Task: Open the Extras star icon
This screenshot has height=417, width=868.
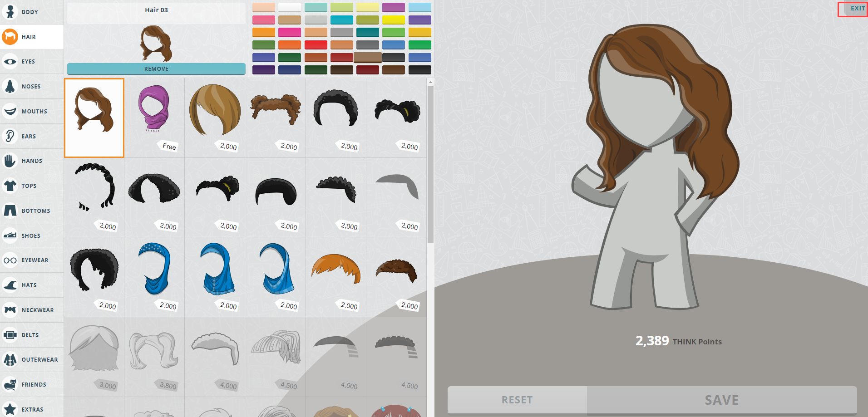Action: pos(10,409)
